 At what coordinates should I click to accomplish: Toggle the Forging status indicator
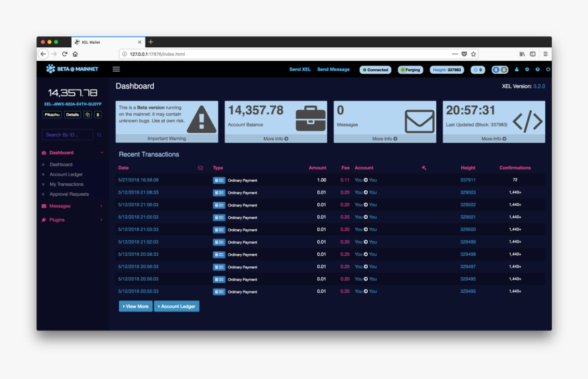click(x=410, y=70)
